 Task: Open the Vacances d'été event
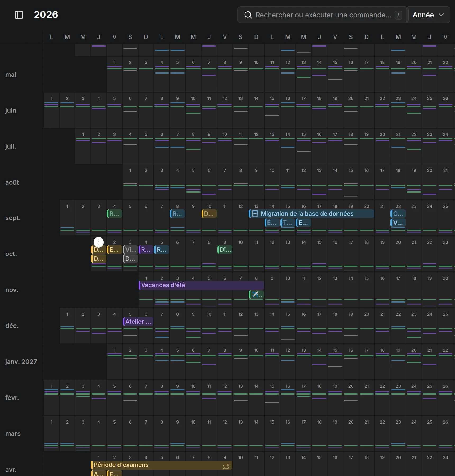tap(201, 285)
